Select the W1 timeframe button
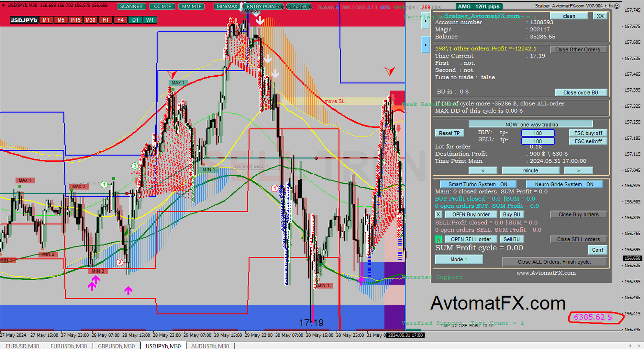Screen dimensions: 644x349 (150, 20)
